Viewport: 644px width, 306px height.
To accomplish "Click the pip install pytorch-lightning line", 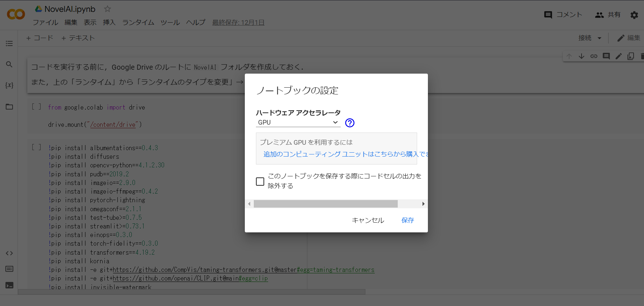I will pos(97,200).
